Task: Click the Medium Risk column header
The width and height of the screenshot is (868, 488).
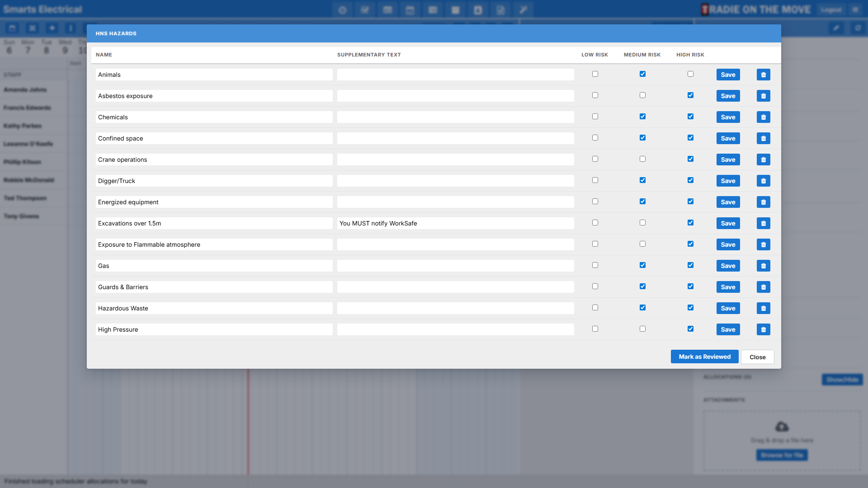Action: 642,55
